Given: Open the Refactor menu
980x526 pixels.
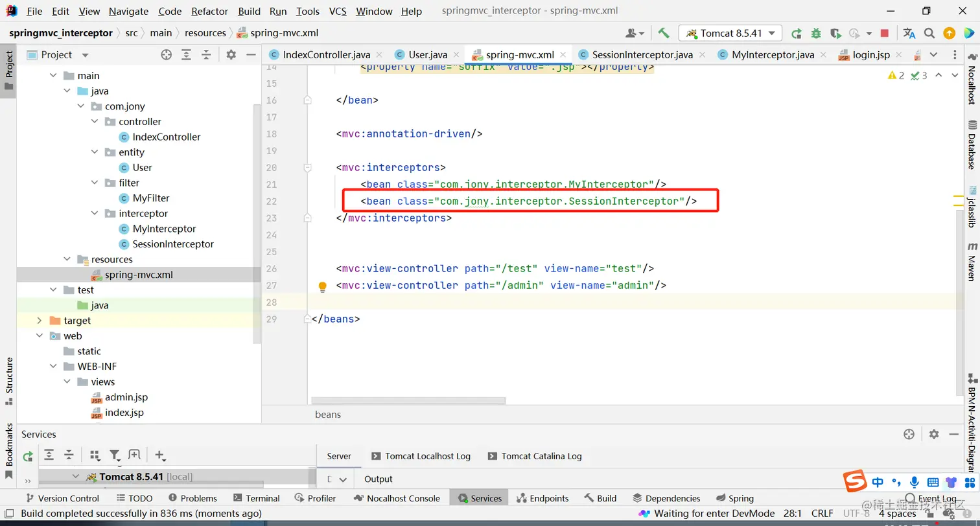Looking at the screenshot, I should point(209,11).
